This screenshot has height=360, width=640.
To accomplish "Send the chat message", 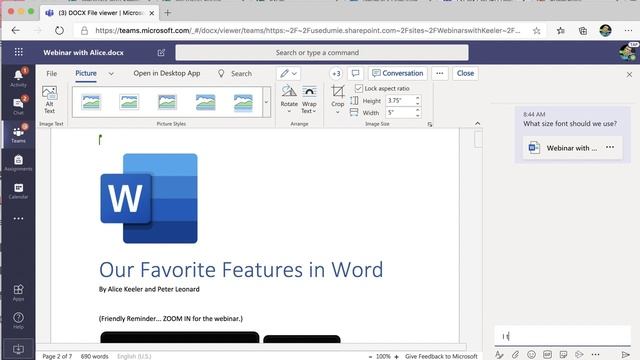I will click(625, 354).
